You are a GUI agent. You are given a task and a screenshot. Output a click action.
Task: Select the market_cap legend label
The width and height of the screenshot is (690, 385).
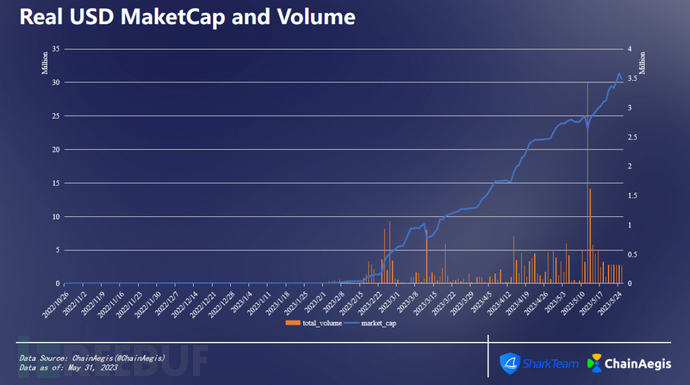coord(378,323)
